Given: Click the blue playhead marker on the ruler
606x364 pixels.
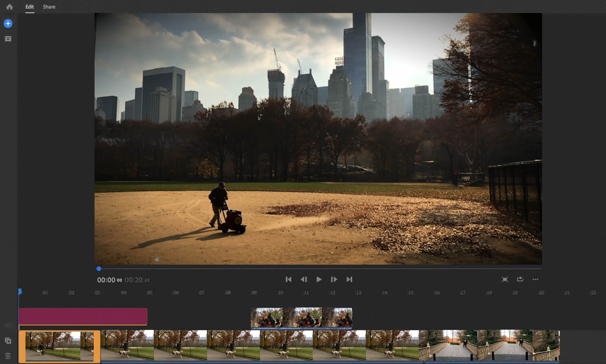Looking at the screenshot, I should pyautogui.click(x=20, y=292).
